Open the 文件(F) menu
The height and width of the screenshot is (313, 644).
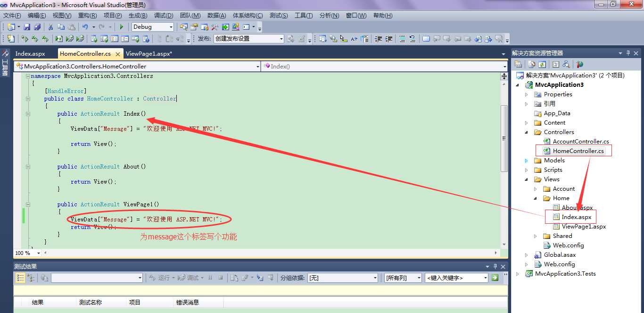tap(12, 16)
